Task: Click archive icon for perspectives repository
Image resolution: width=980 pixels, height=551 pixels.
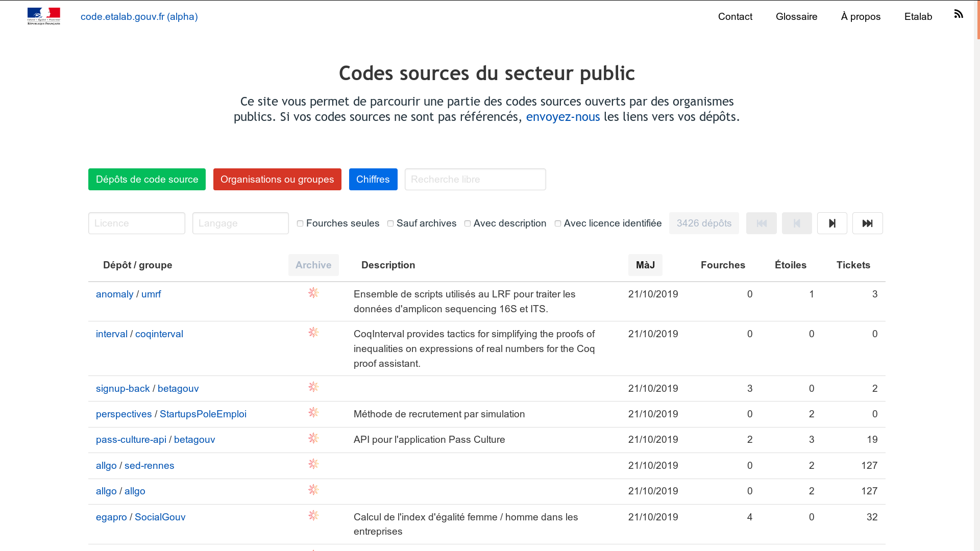Action: (313, 413)
